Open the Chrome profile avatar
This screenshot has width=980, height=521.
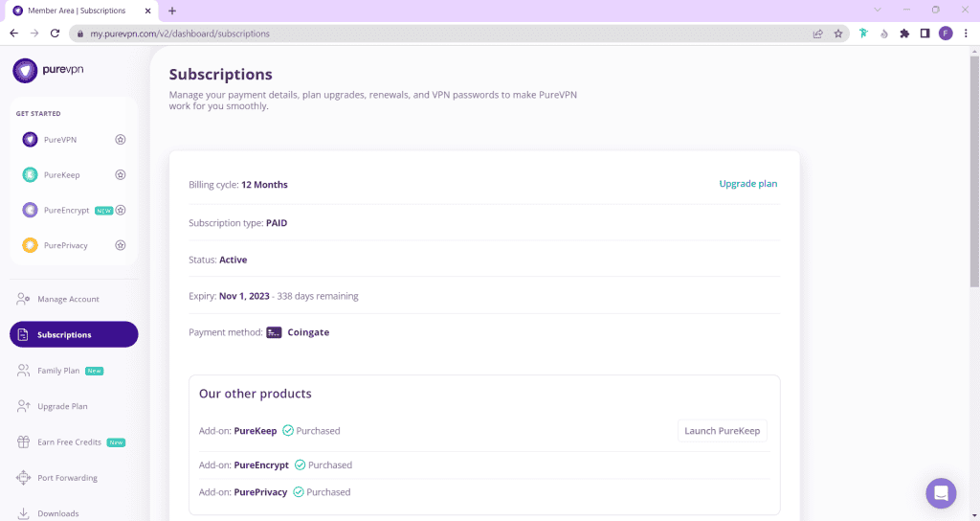(946, 34)
